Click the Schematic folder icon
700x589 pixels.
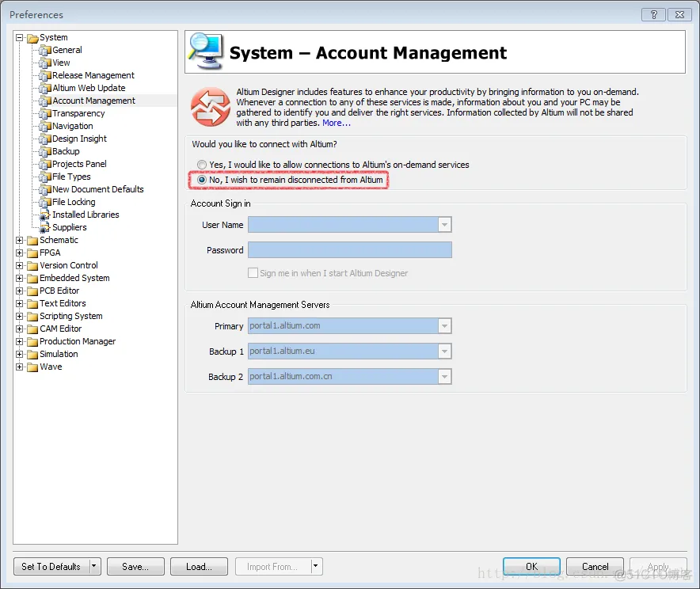tap(32, 241)
